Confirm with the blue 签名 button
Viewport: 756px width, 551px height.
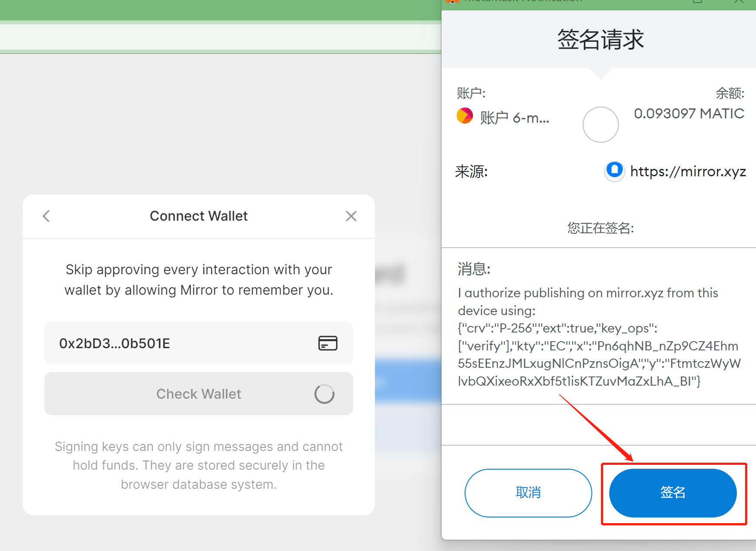click(x=673, y=493)
